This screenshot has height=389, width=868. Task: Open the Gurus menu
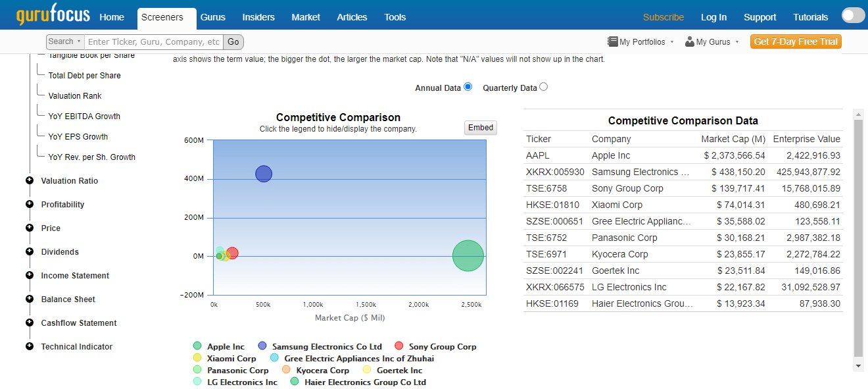pyautogui.click(x=214, y=17)
